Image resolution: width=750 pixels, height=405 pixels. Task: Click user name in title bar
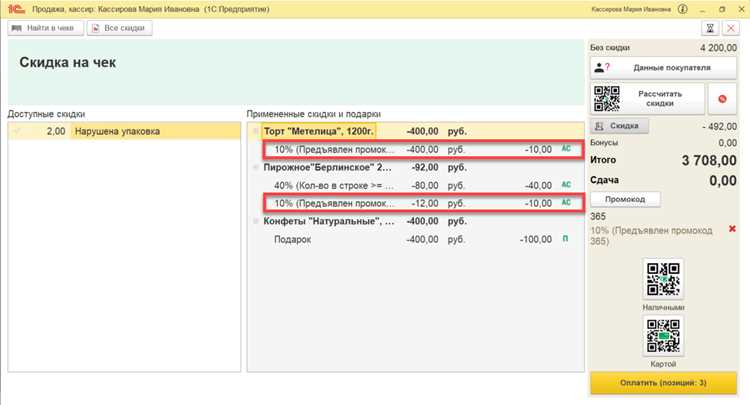(631, 9)
